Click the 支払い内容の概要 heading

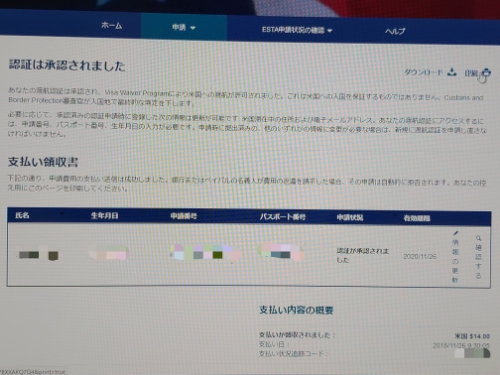pyautogui.click(x=296, y=310)
